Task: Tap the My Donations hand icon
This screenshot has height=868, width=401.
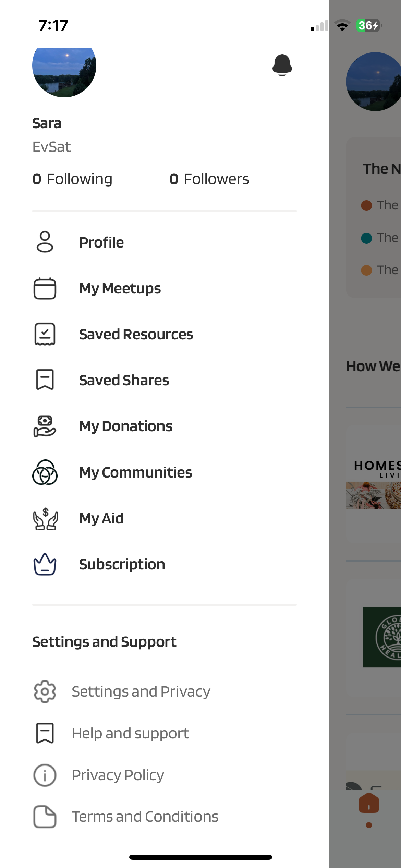Action: 45,426
